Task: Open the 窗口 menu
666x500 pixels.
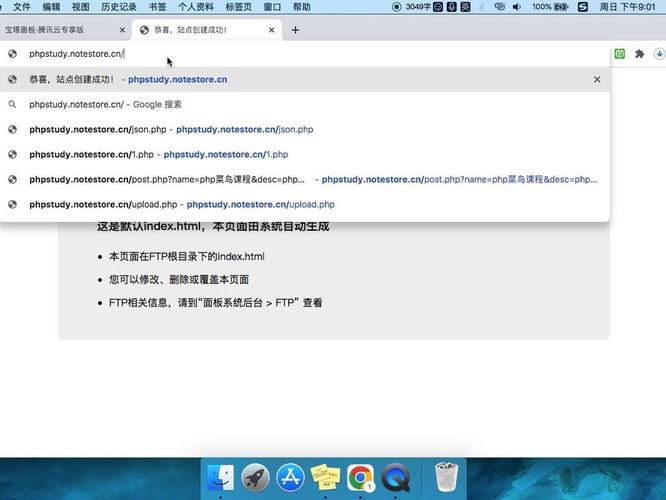Action: (272, 7)
